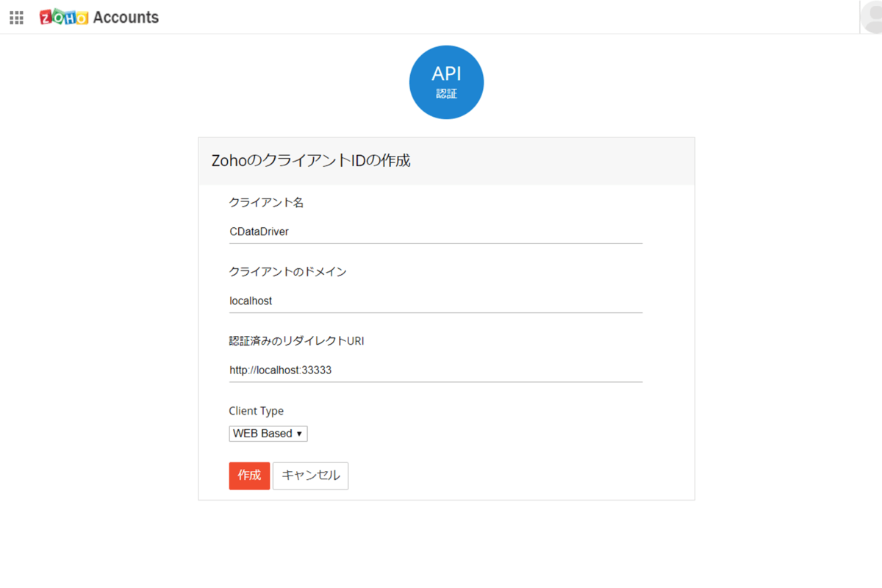Open the Zoho apps grid launcher
882x588 pixels.
[x=16, y=18]
